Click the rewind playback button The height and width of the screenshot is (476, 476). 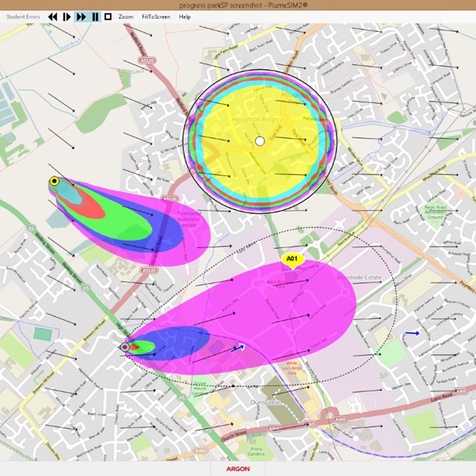53,16
